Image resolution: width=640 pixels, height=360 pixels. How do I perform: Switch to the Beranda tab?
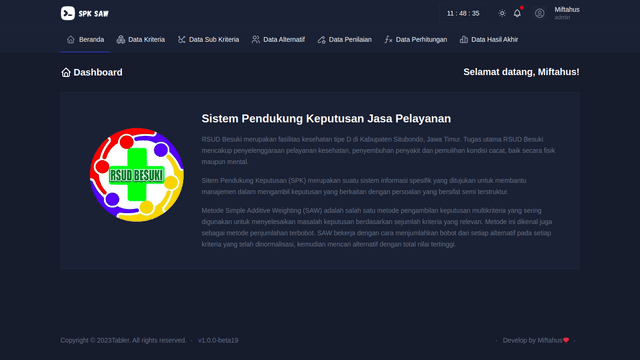tap(85, 40)
